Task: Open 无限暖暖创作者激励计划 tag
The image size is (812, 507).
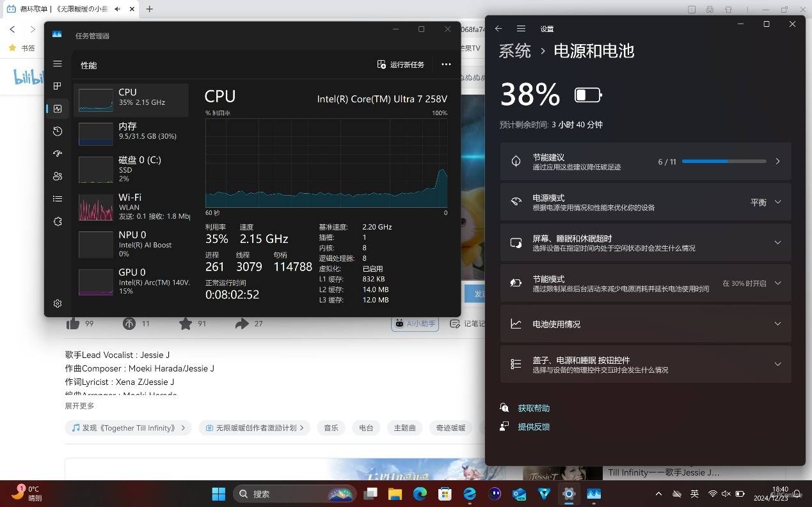Action: point(255,428)
